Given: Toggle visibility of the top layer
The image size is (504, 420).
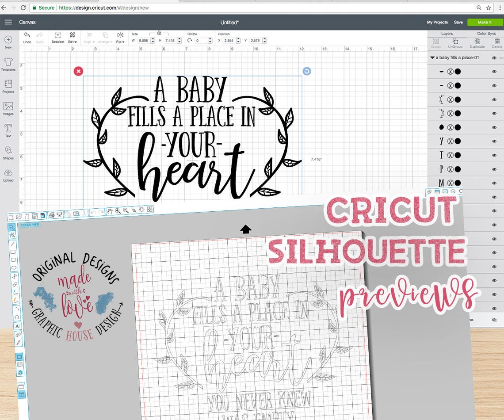Looking at the screenshot, I should pyautogui.click(x=494, y=72).
